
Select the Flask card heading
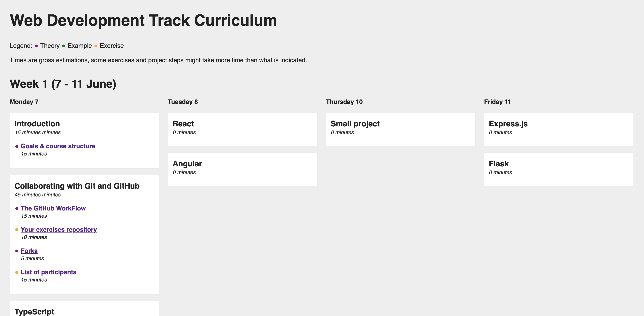[499, 164]
